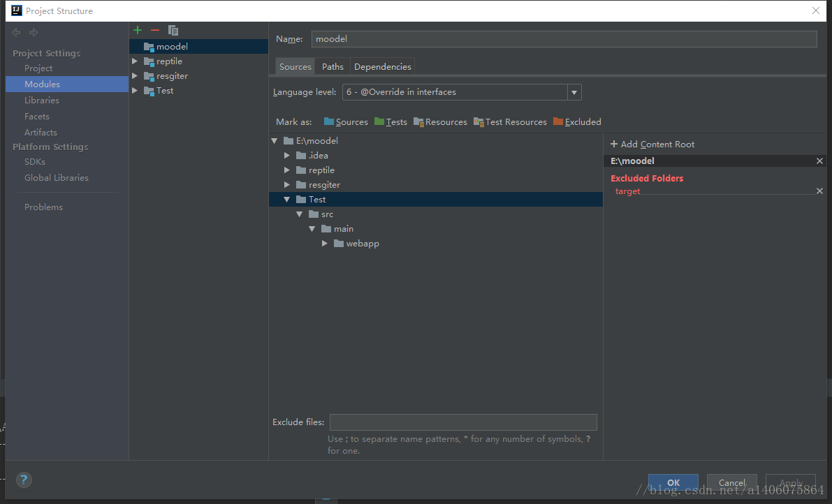Click Add Content Root
This screenshot has width=832, height=504.
click(x=652, y=144)
